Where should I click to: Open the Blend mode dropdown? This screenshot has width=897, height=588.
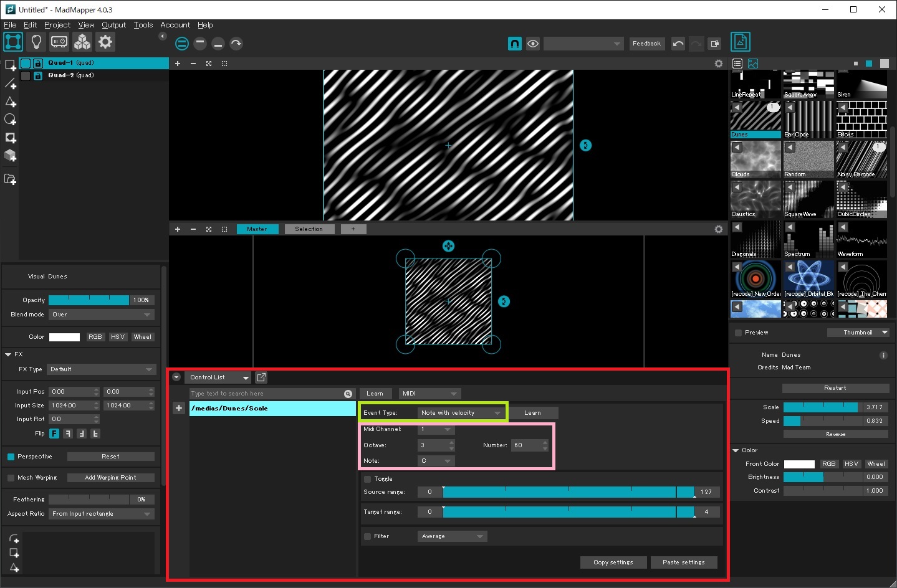102,315
